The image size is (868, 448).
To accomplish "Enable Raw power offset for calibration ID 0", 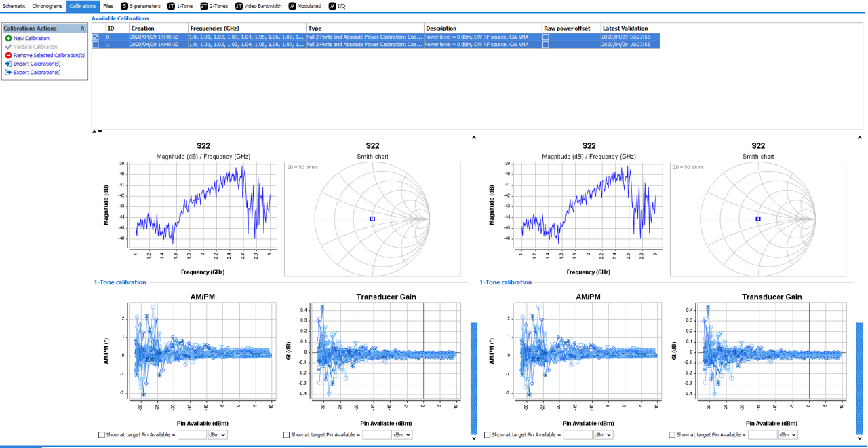I will (545, 37).
